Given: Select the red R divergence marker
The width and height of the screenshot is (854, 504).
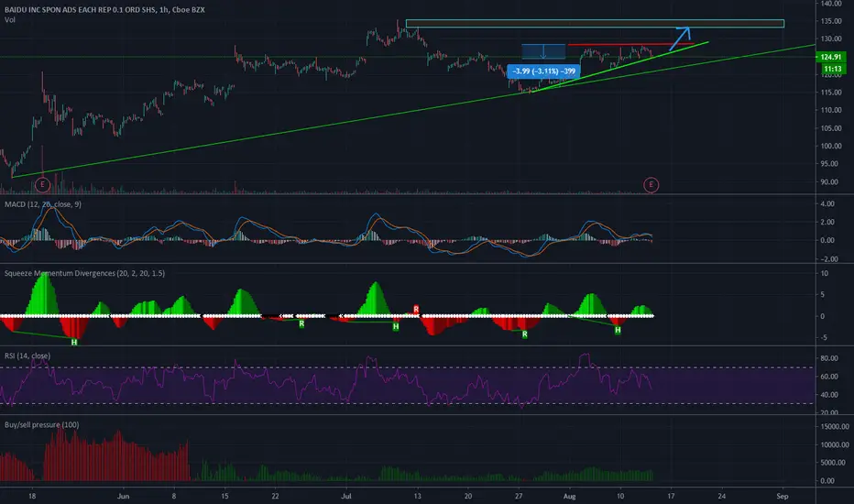Looking at the screenshot, I should click(x=416, y=309).
